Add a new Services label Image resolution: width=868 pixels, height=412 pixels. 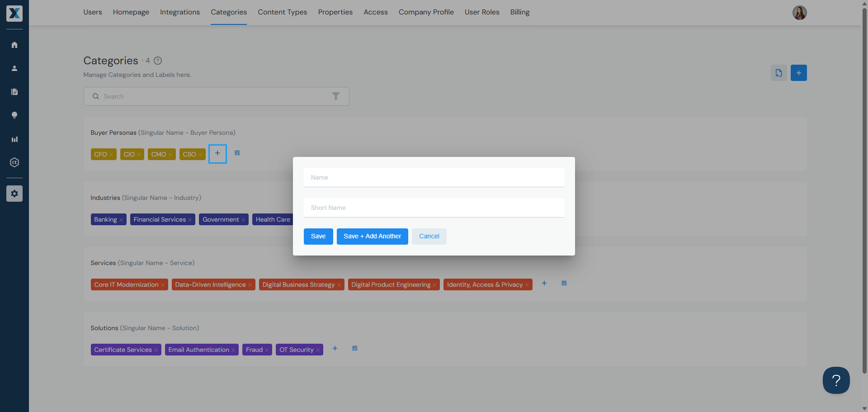544,284
